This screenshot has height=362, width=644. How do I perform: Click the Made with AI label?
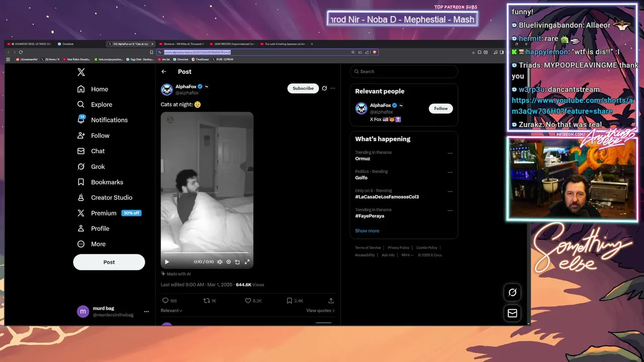(x=176, y=274)
